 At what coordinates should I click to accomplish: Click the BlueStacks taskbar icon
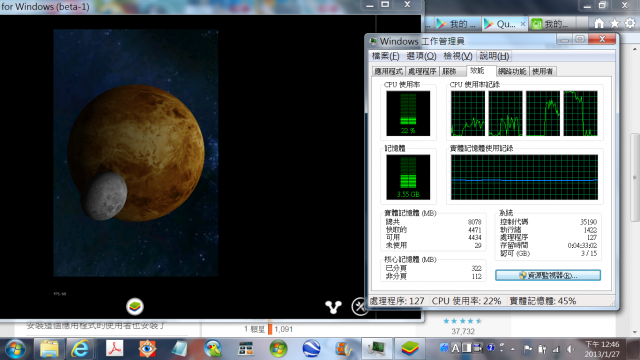click(x=410, y=349)
